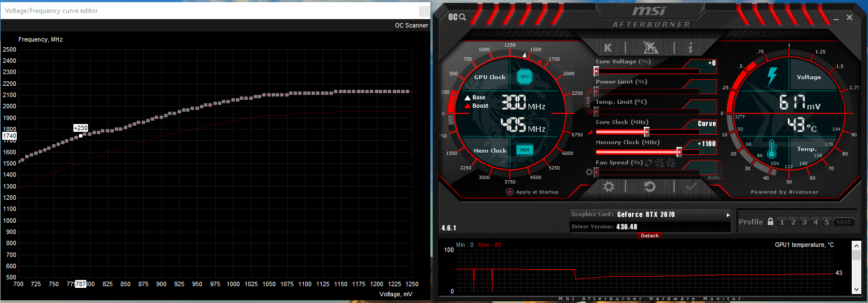The width and height of the screenshot is (868, 303).
Task: Apply settings with the checkmark icon
Action: pyautogui.click(x=691, y=187)
